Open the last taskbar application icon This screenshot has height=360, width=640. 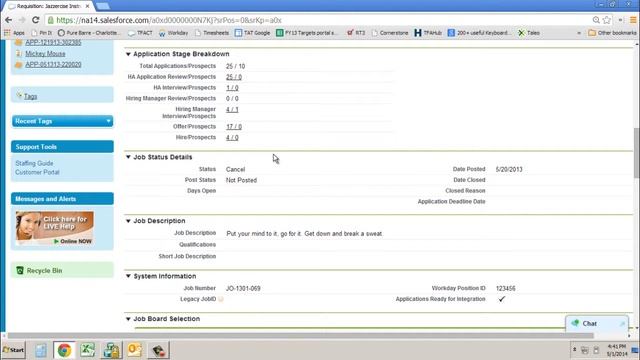pos(158,350)
